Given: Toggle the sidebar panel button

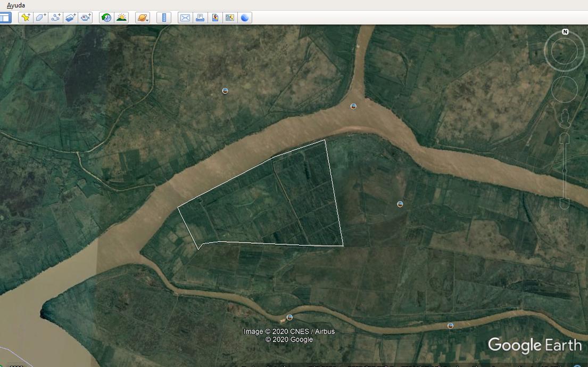Looking at the screenshot, I should (5, 18).
